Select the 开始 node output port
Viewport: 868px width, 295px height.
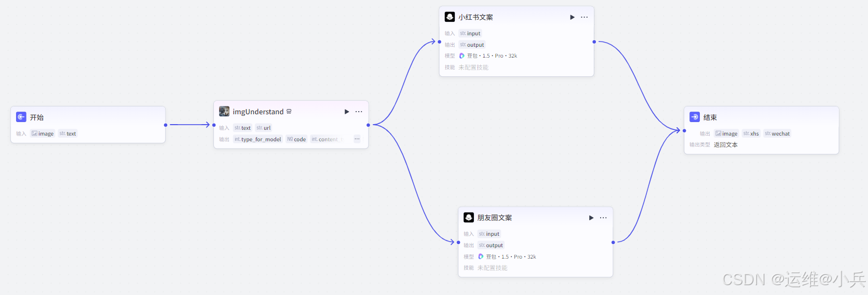point(166,125)
